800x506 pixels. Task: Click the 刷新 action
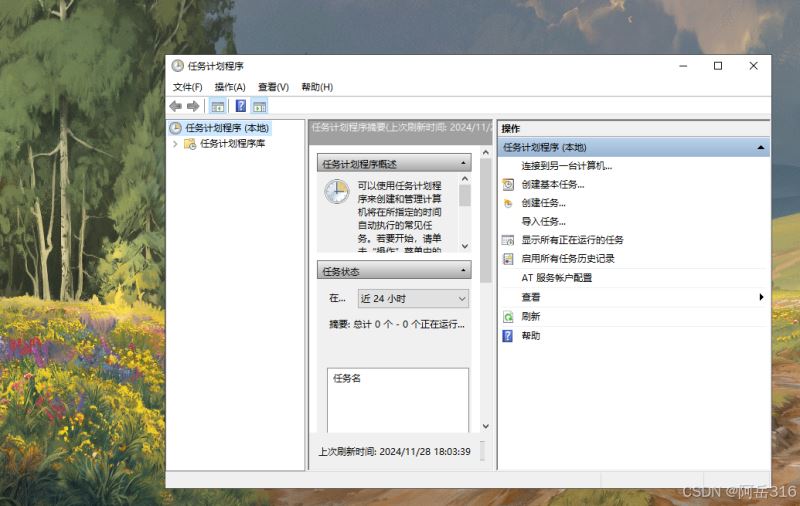531,317
